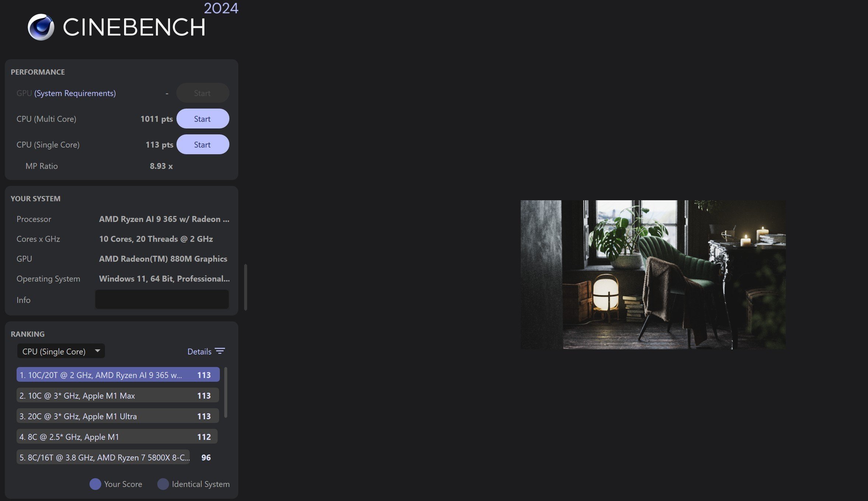This screenshot has width=868, height=501.
Task: Select ranking entry for AMD Ryzen 7 5800X
Action: tap(117, 457)
